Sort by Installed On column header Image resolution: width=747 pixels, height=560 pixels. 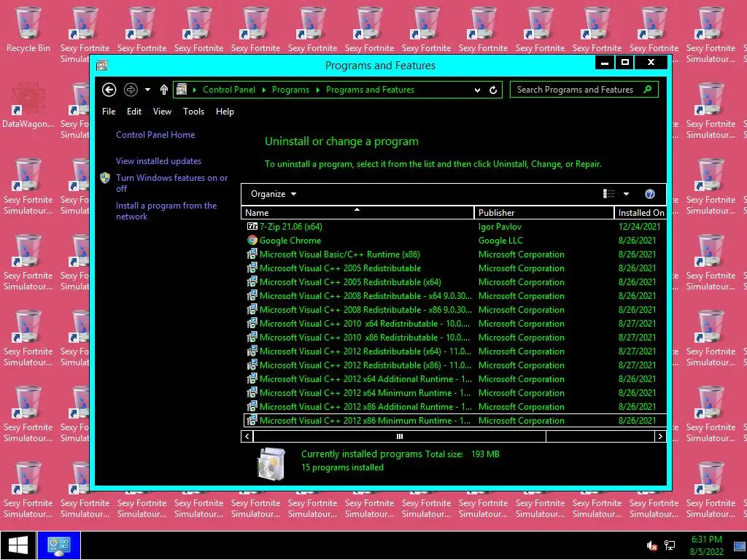click(640, 212)
